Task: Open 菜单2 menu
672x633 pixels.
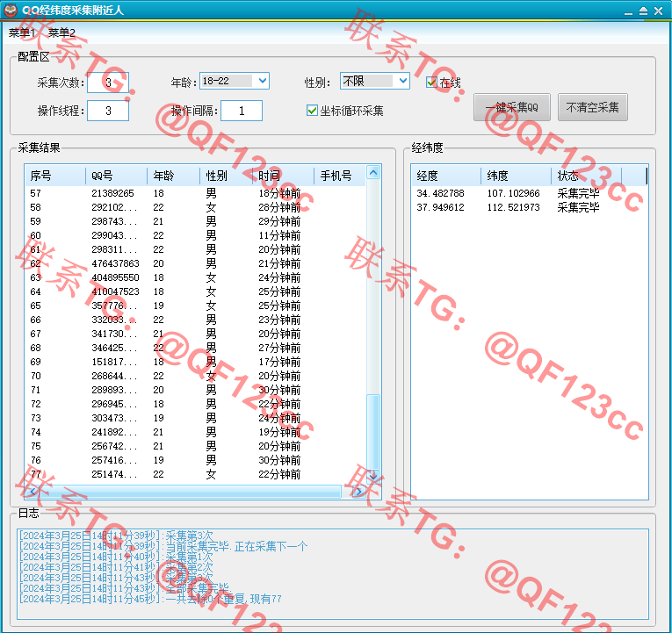Action: 61,32
